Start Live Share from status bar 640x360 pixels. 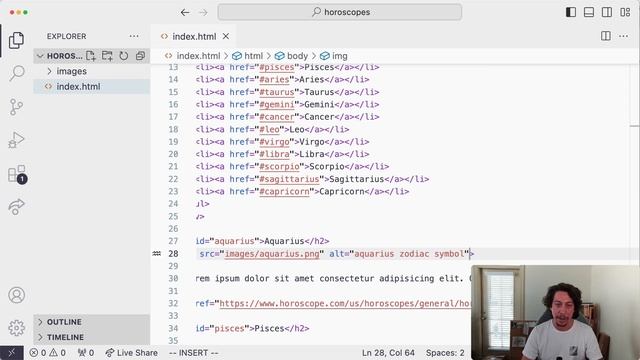coord(131,353)
